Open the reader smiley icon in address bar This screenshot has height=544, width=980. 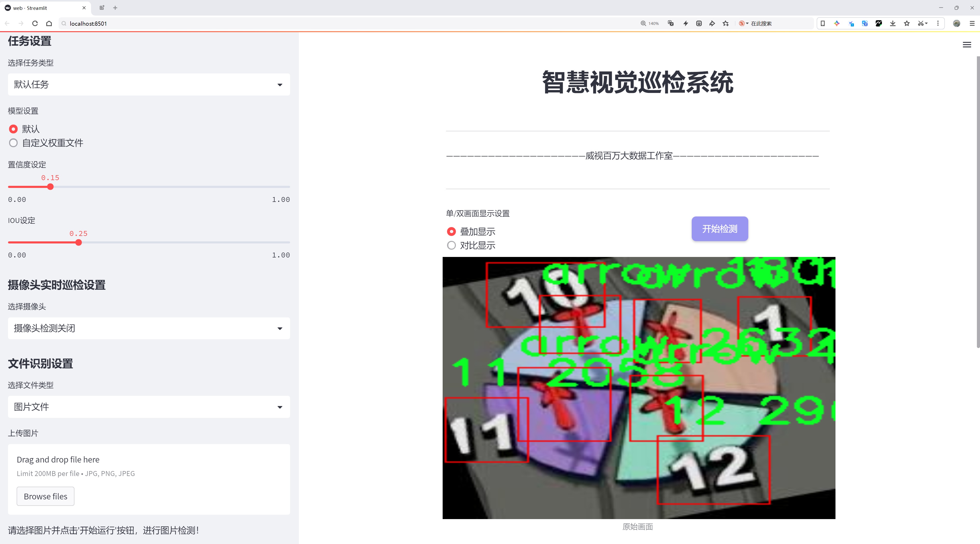tap(699, 23)
